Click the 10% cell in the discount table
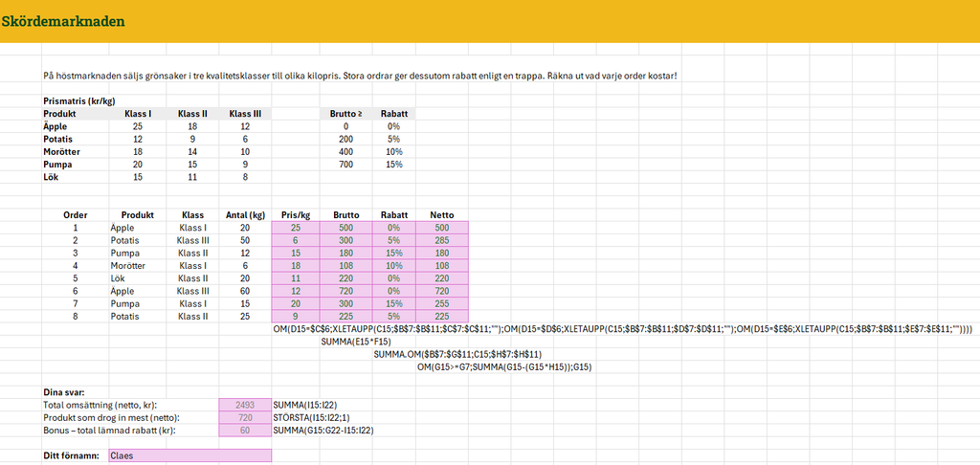This screenshot has width=980, height=465. 393,151
